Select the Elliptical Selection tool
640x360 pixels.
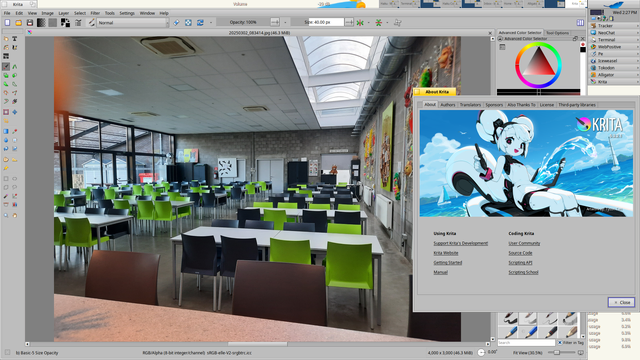point(15,179)
